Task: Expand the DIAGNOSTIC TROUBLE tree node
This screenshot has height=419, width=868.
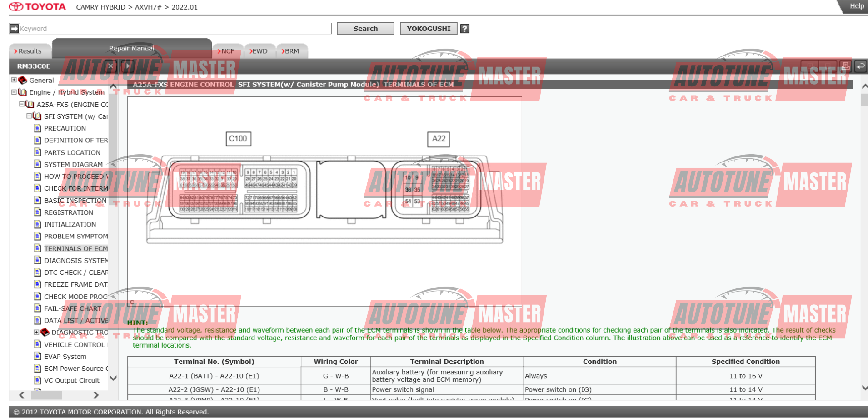Action: (36, 332)
